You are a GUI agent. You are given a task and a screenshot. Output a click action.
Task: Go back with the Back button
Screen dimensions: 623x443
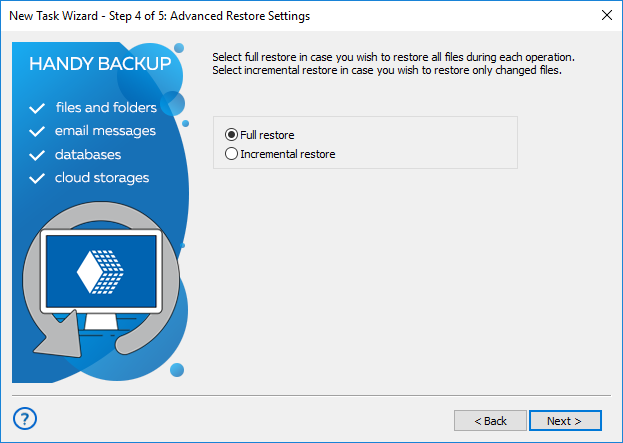click(x=490, y=420)
